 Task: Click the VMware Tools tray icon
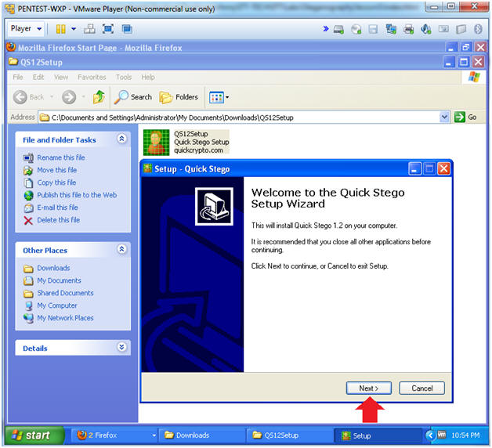(x=442, y=435)
